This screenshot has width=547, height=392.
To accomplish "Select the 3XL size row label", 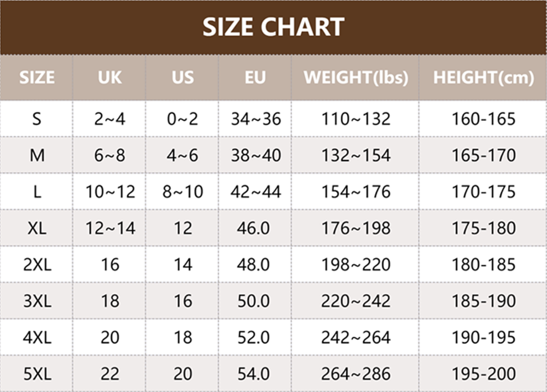I will 37,301.
